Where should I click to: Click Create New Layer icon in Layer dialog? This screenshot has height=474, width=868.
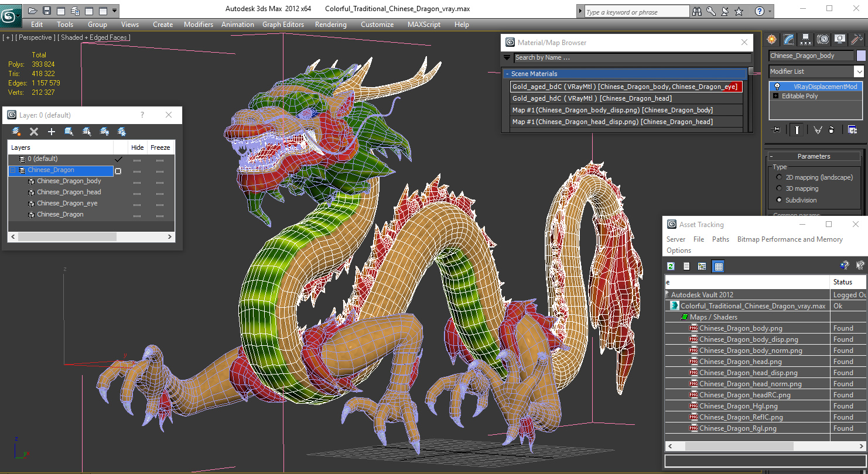pos(16,132)
